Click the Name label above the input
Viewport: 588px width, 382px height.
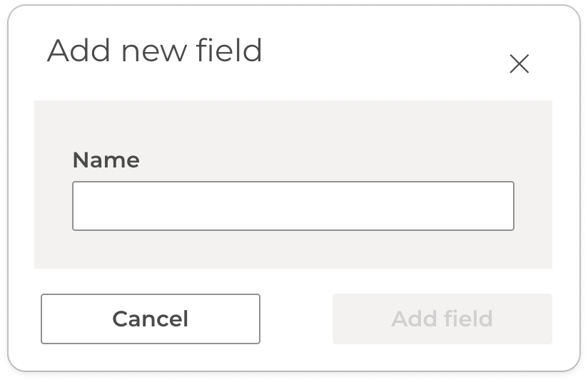106,160
